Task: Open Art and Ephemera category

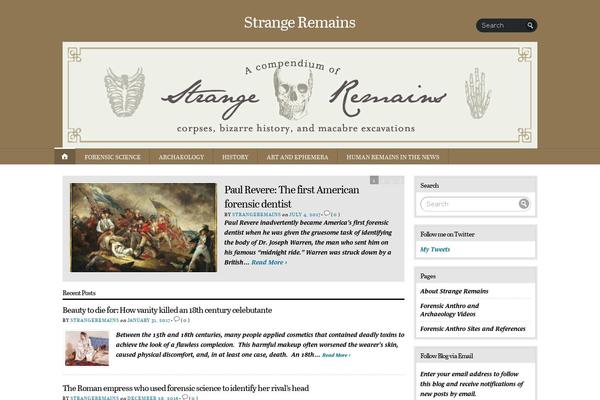Action: [x=297, y=157]
